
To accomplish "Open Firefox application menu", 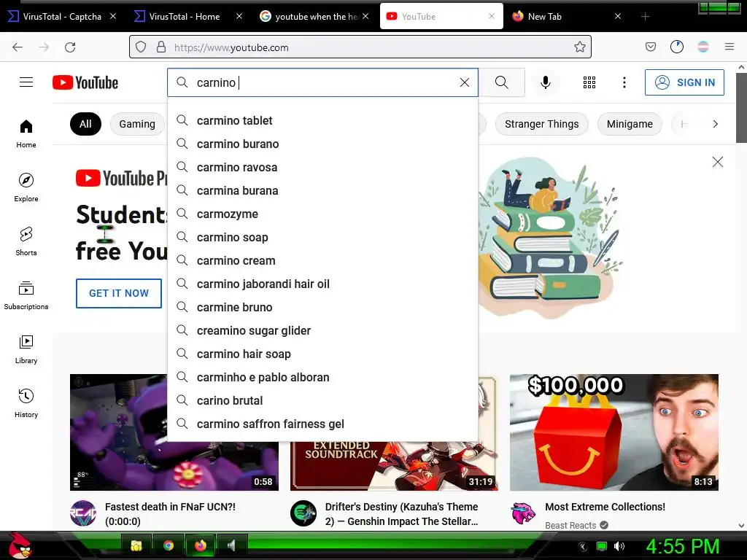I will [x=729, y=47].
